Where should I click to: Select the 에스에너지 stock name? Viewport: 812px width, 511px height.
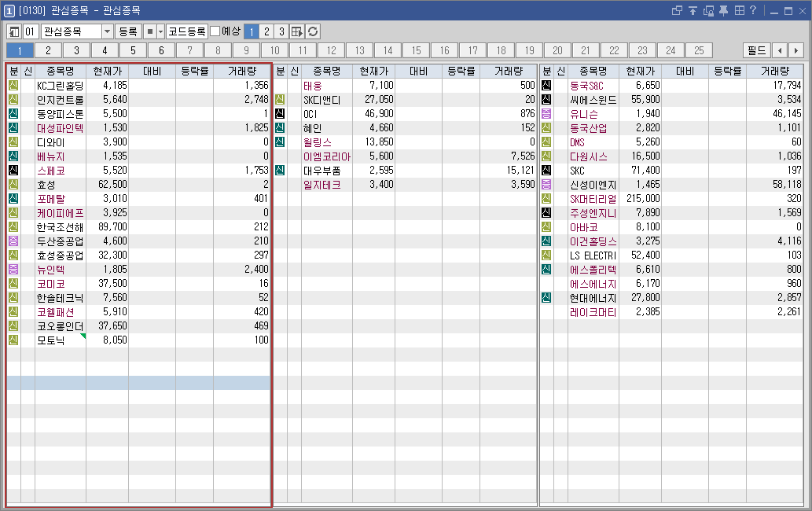593,284
